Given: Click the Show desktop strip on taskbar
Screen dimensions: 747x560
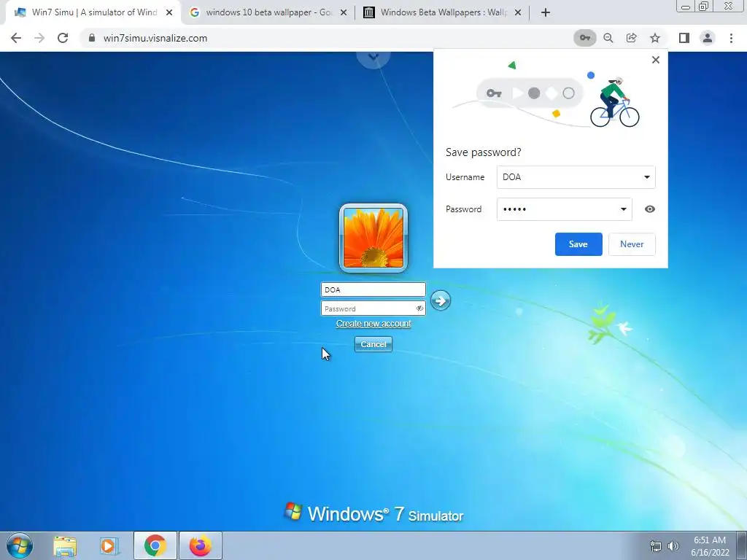Looking at the screenshot, I should (743, 545).
